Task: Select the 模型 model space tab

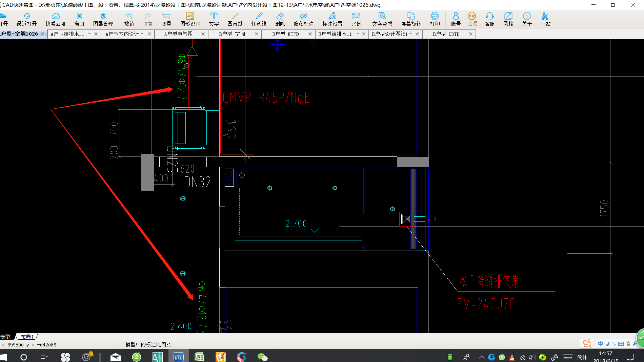Action: [6, 337]
